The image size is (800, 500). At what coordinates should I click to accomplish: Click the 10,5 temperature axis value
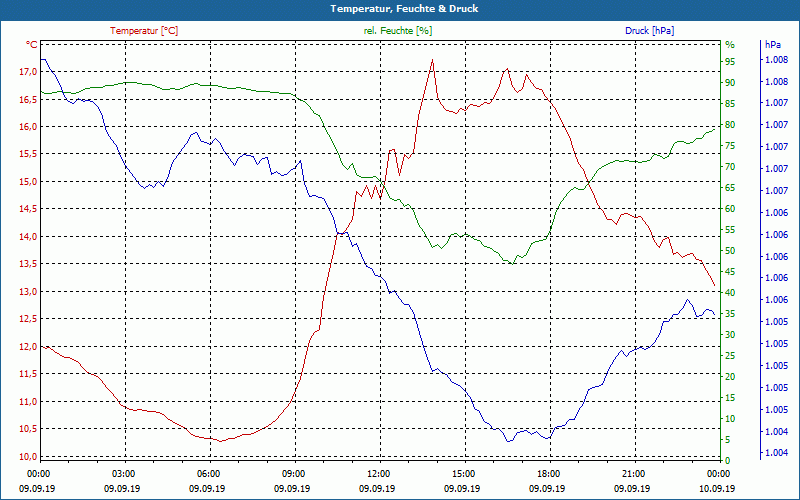[x=28, y=429]
